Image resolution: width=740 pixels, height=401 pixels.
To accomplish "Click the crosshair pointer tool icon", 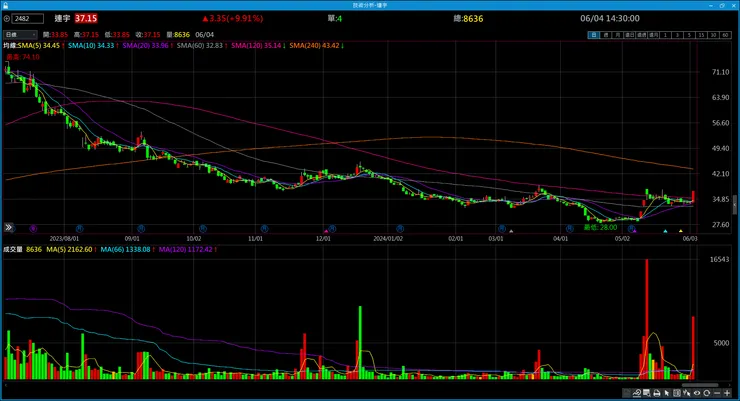I will (x=687, y=393).
